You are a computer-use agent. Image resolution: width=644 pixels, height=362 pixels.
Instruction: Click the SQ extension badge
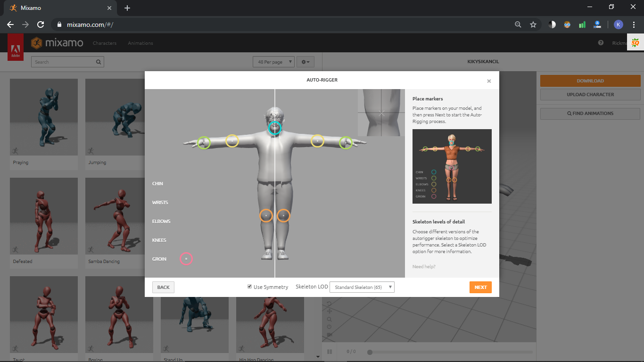pyautogui.click(x=635, y=43)
